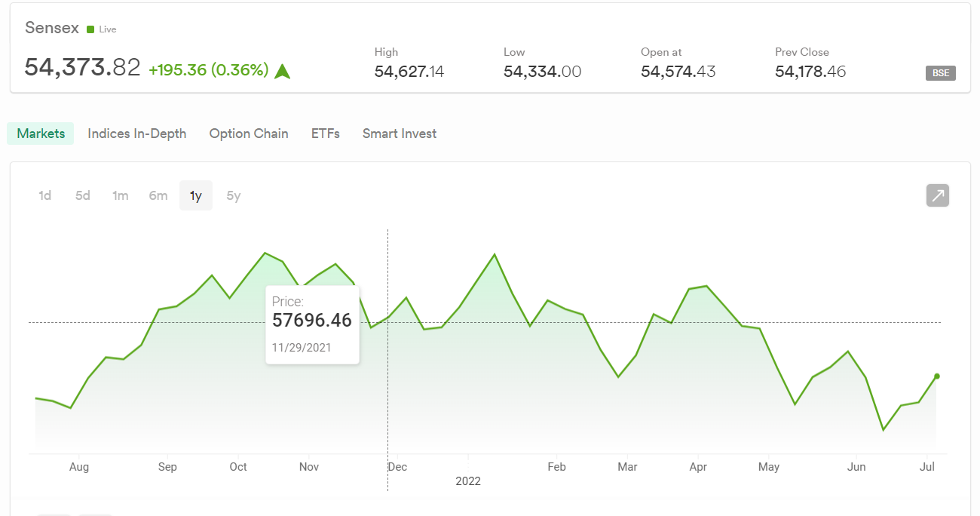
Task: Select the 5d chart range
Action: coord(83,195)
